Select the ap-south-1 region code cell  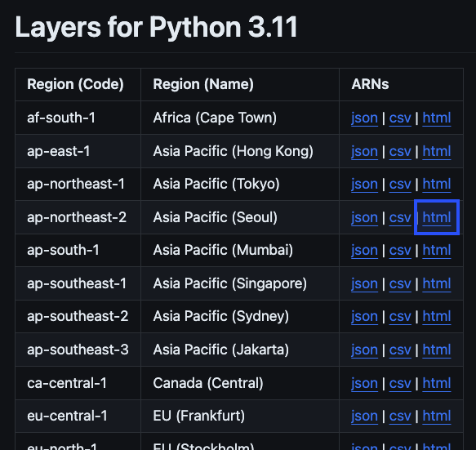pyautogui.click(x=78, y=250)
